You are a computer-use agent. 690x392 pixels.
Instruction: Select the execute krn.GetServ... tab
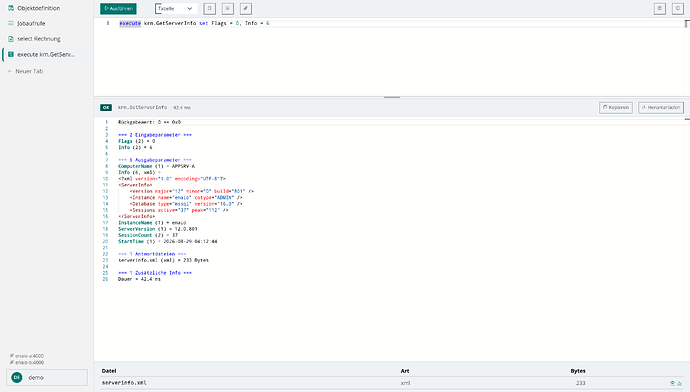(46, 54)
